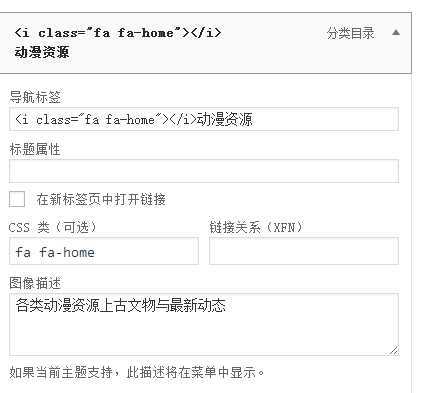
Task: Click inside the empty 标题属性 text box
Action: 204,171
